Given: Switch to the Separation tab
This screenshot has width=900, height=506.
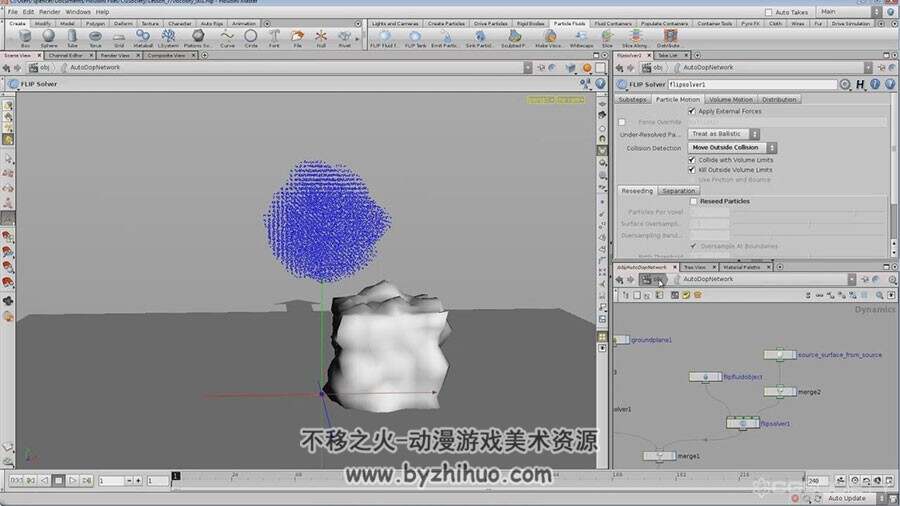Looking at the screenshot, I should (x=678, y=190).
